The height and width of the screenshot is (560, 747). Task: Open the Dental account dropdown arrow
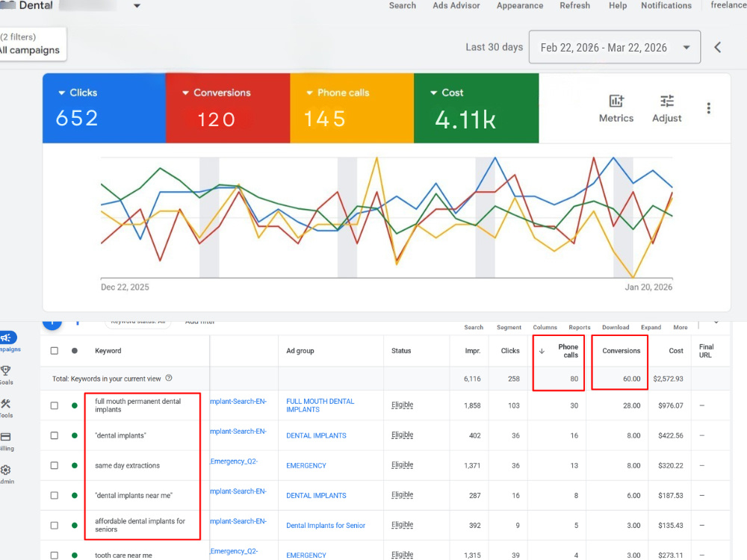[x=137, y=6]
